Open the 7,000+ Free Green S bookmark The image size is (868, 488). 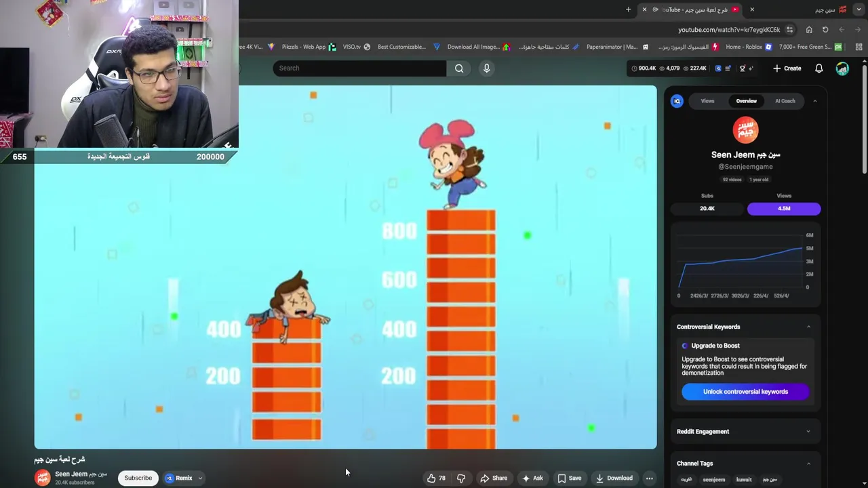click(810, 47)
